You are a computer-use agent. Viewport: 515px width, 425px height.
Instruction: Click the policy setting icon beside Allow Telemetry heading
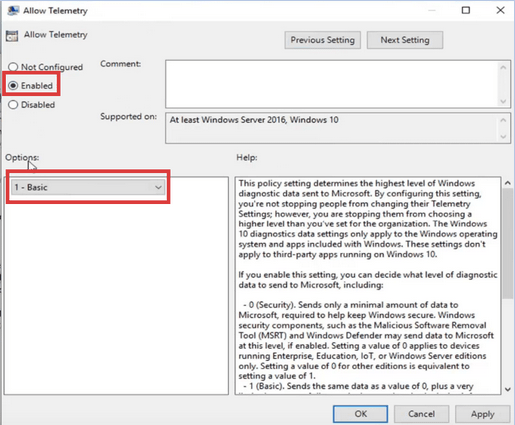(x=12, y=36)
